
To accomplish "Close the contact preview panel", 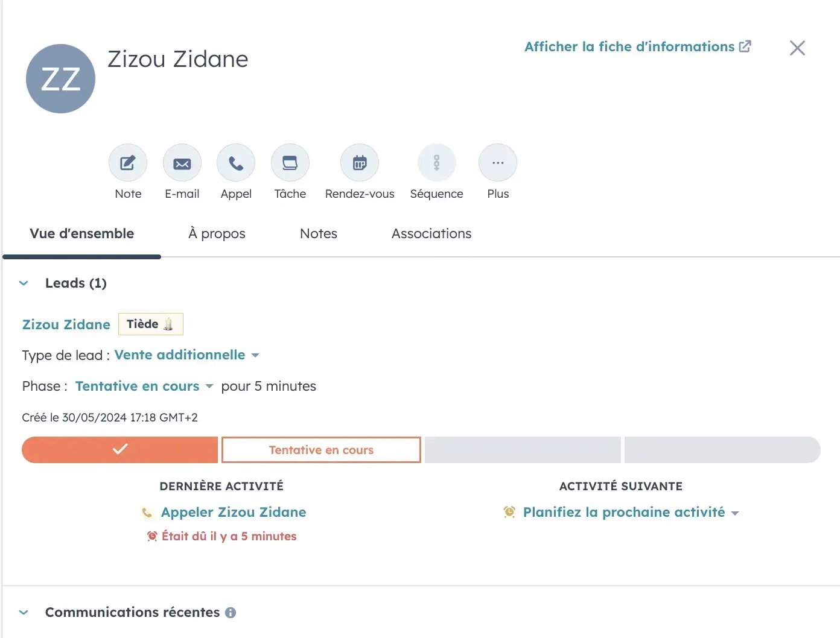I will pyautogui.click(x=798, y=48).
